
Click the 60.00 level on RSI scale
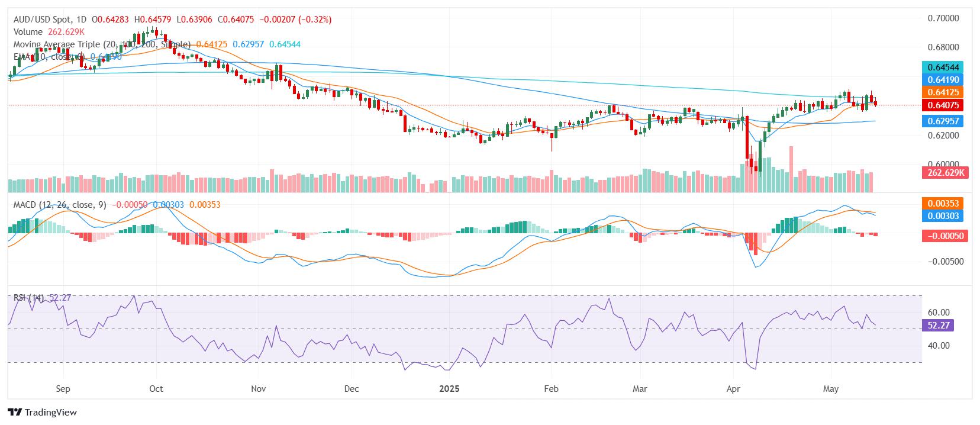pyautogui.click(x=939, y=312)
